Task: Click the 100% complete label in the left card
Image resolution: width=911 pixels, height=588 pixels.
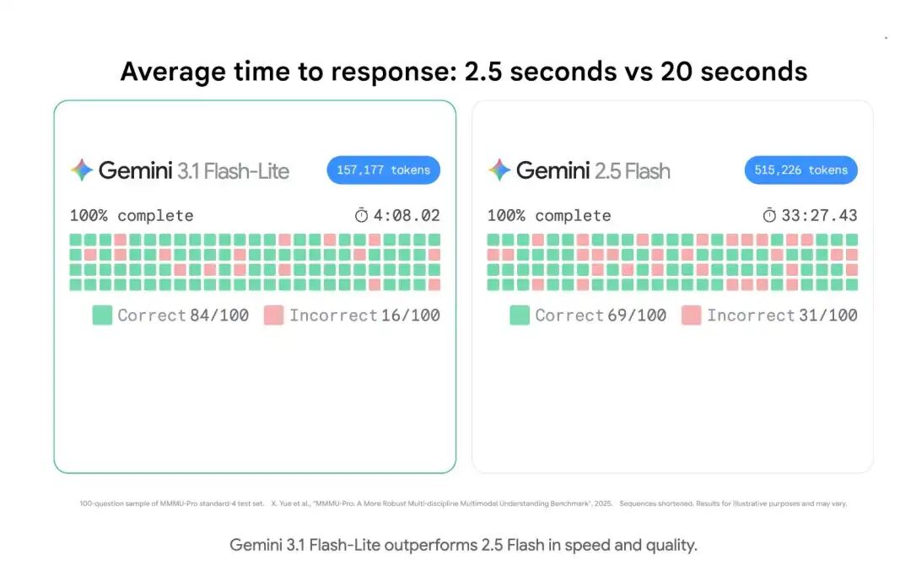Action: click(132, 216)
